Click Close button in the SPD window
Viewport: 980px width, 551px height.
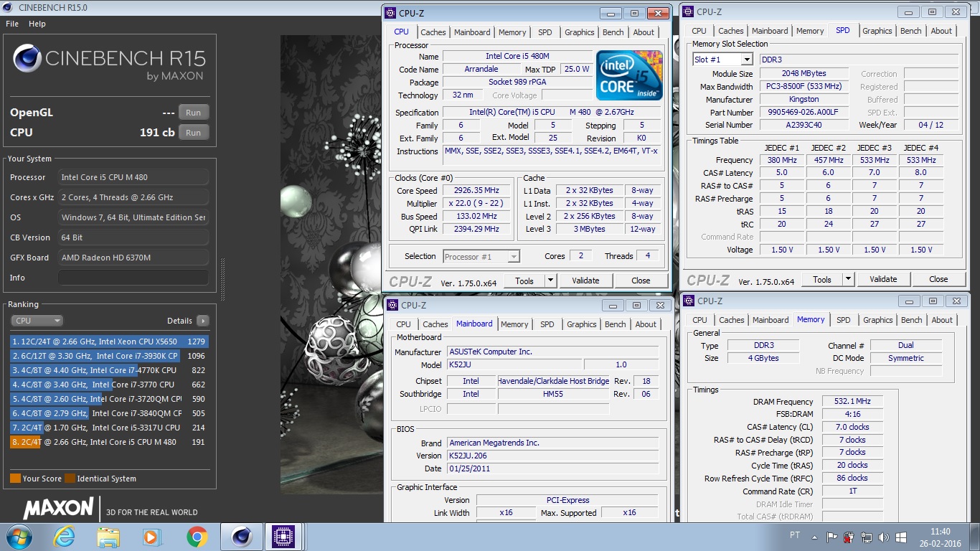pyautogui.click(x=938, y=279)
